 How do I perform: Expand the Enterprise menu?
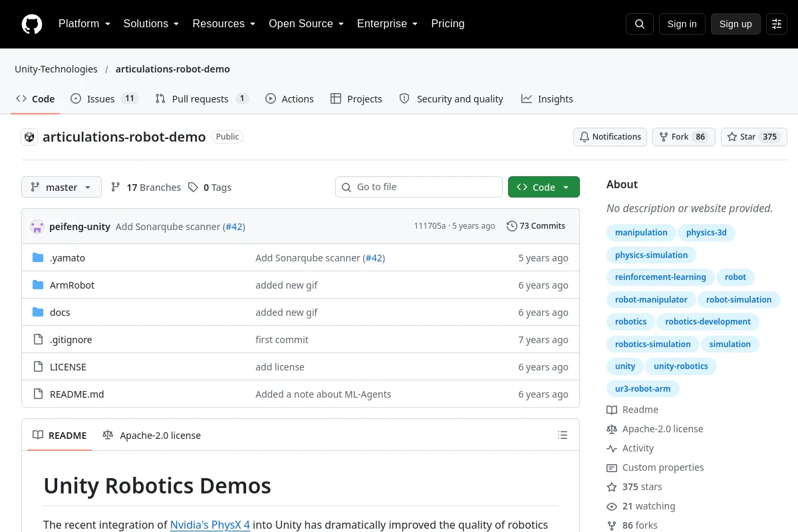[x=387, y=24]
